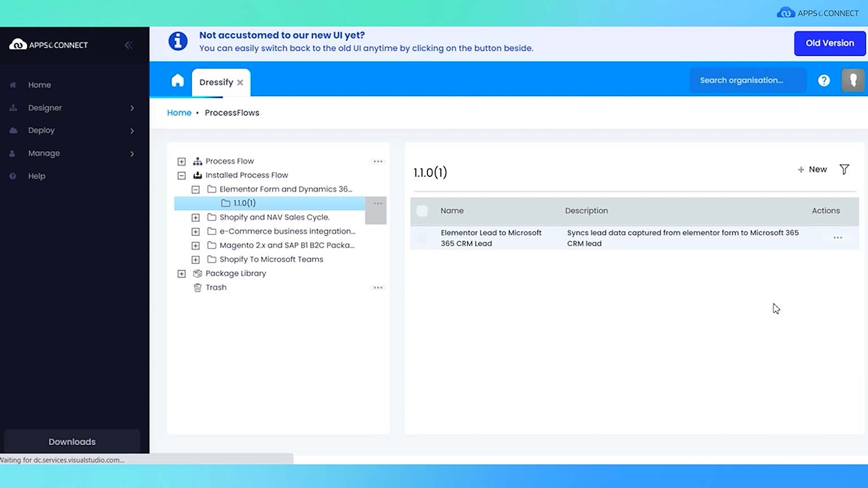
Task: Select the Process Flow tree item
Action: coord(230,162)
